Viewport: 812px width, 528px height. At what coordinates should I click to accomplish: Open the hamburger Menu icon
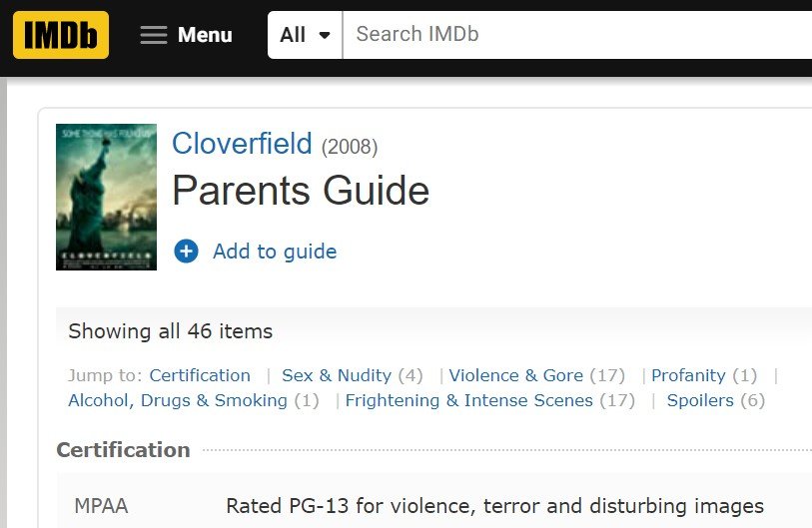(153, 35)
